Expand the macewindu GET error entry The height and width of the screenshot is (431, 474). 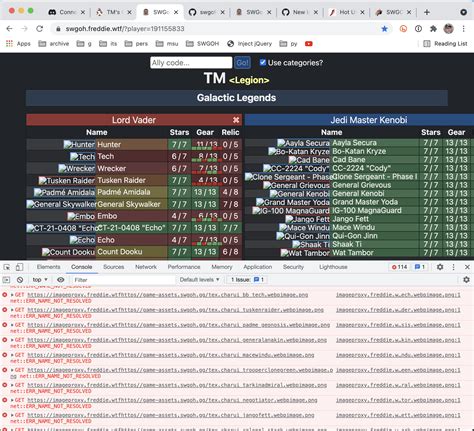coord(12,355)
